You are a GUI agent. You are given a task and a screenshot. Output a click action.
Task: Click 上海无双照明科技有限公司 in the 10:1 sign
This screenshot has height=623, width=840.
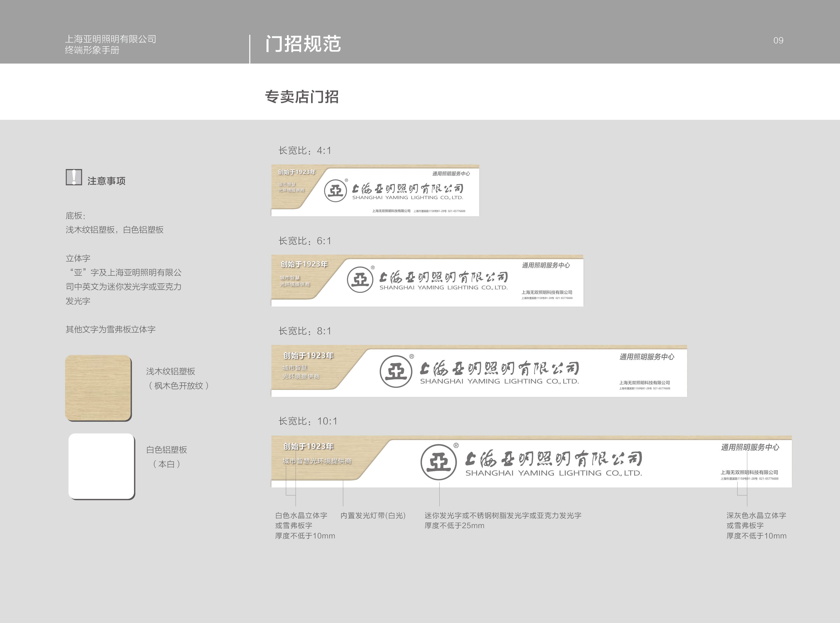(749, 472)
